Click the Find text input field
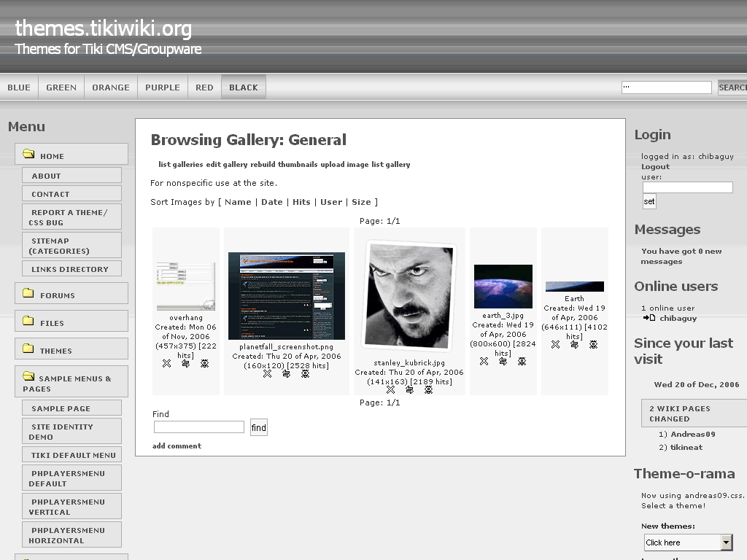This screenshot has height=560, width=747. pyautogui.click(x=199, y=427)
